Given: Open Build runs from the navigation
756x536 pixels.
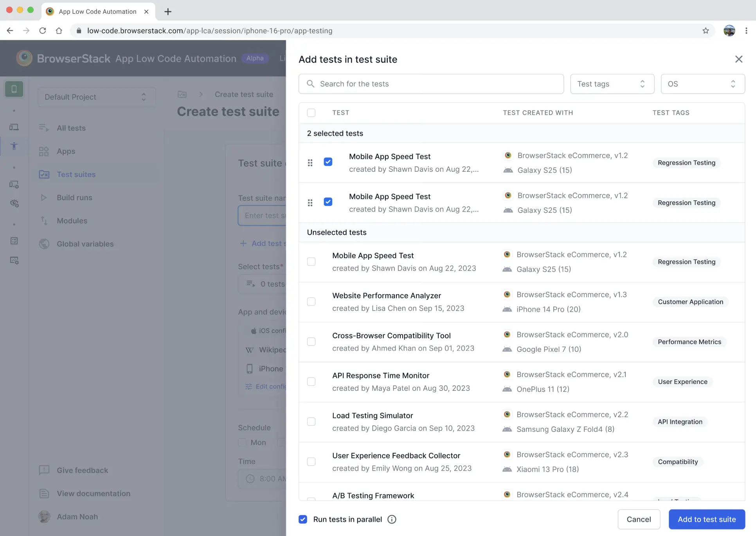Looking at the screenshot, I should click(74, 198).
